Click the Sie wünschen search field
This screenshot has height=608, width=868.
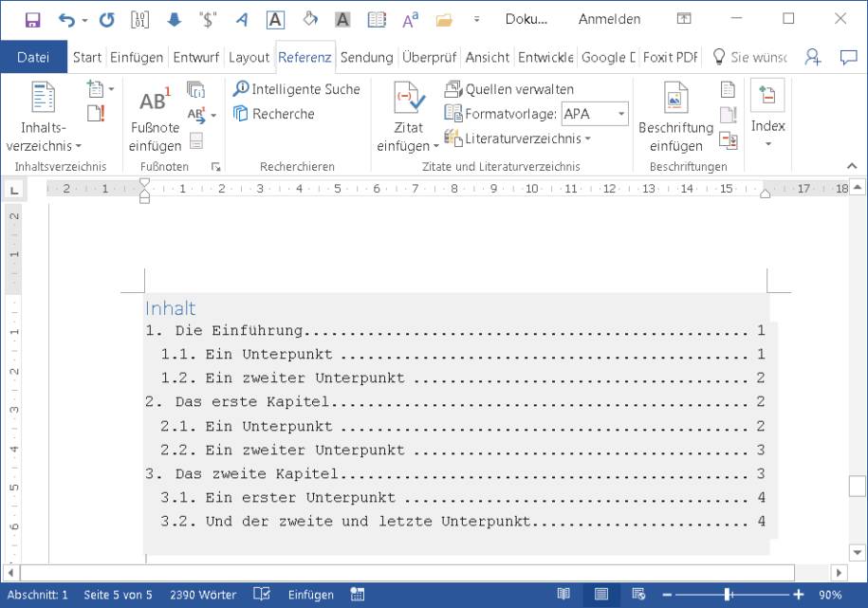click(750, 57)
